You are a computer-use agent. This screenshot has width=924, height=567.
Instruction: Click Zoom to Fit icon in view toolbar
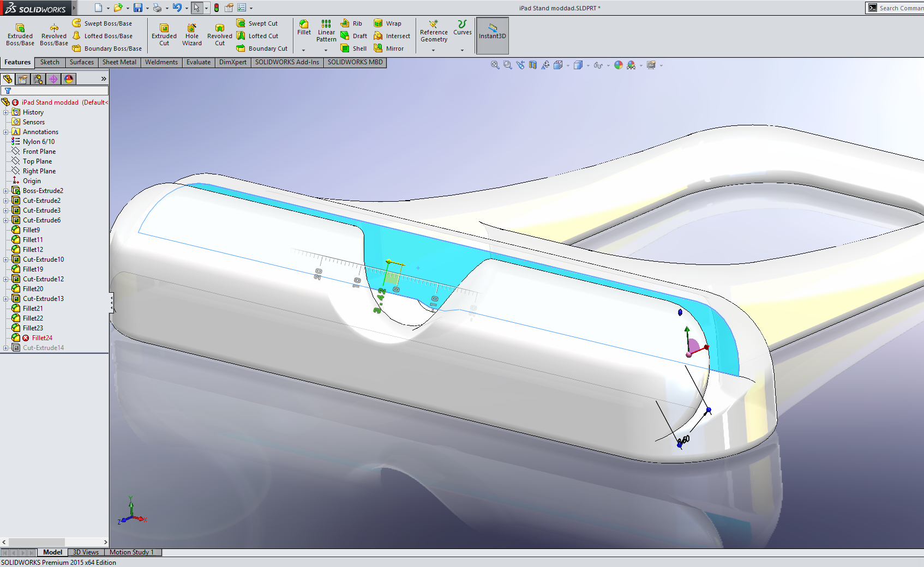(x=495, y=65)
